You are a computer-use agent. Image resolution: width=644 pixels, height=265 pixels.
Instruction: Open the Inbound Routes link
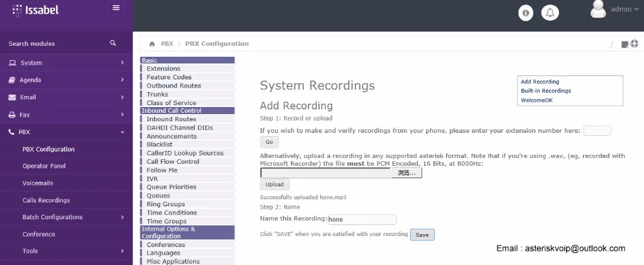(171, 119)
